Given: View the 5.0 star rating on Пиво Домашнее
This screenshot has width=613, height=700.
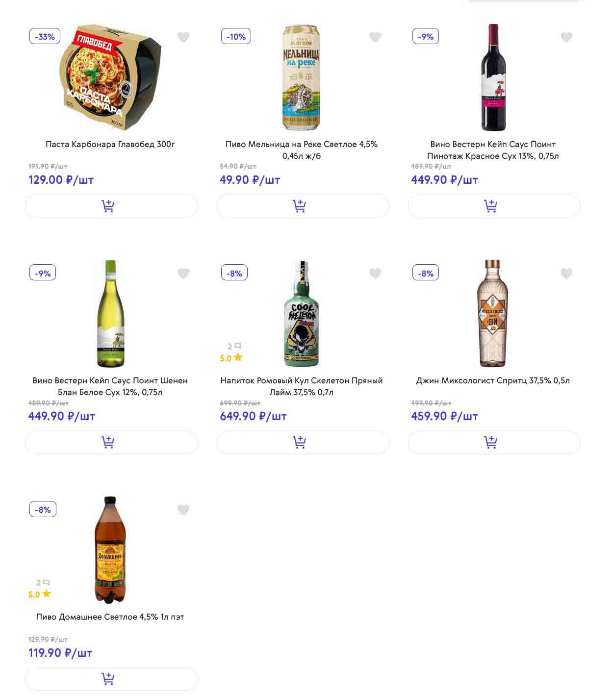Looking at the screenshot, I should click(40, 594).
